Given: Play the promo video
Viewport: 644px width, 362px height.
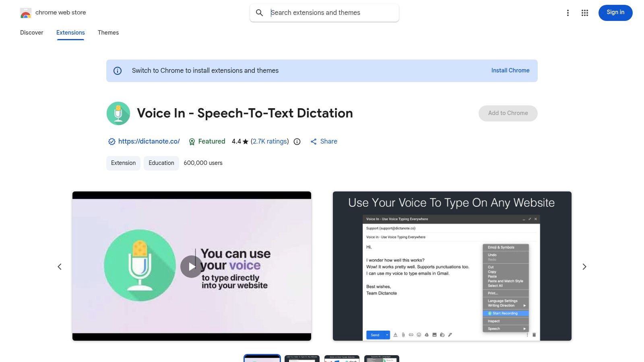Looking at the screenshot, I should [x=192, y=267].
